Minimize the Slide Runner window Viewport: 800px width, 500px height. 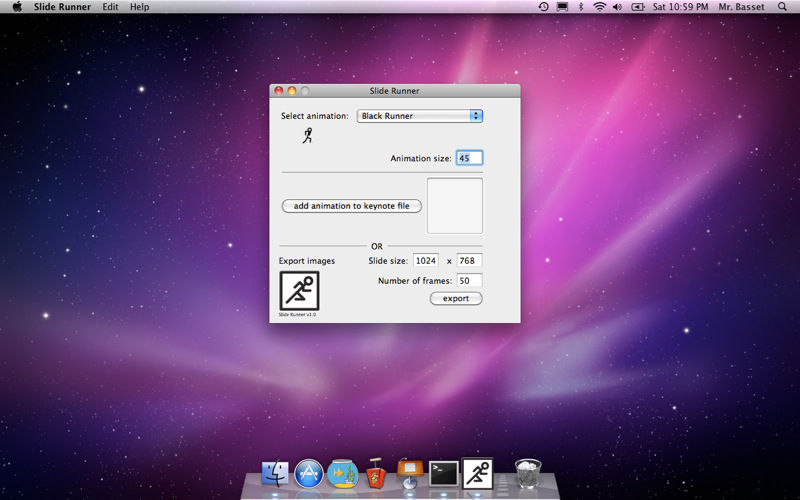tap(292, 91)
